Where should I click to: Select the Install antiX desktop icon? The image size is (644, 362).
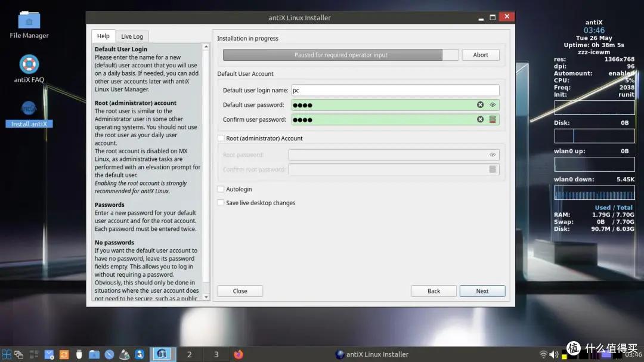coord(29,114)
